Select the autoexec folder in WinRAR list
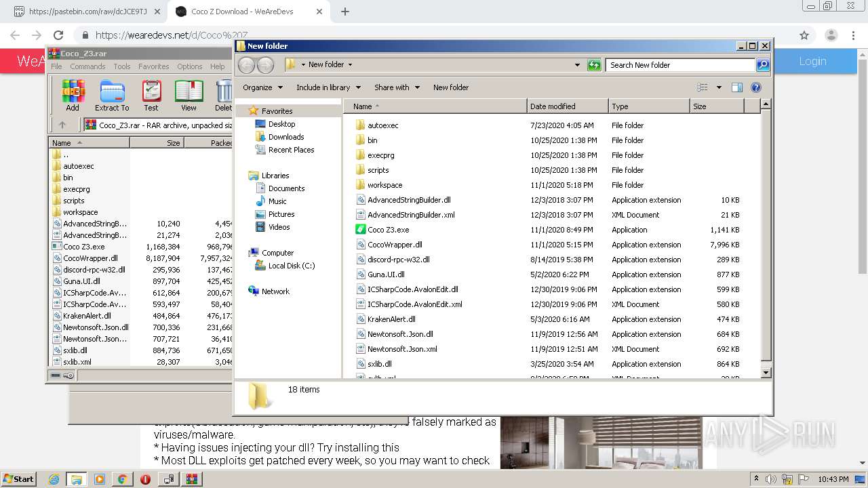Viewport: 868px width, 488px height. (78, 166)
